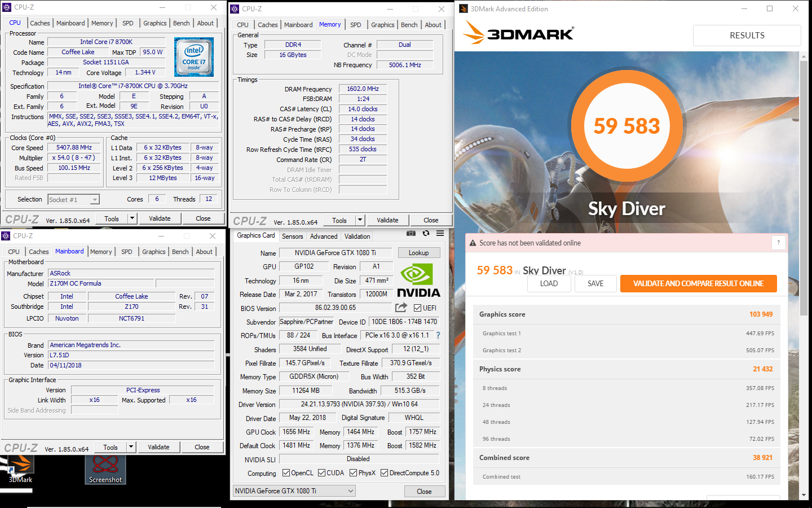812x508 pixels.
Task: Click the 3DMark scrollbar down arrow
Action: coord(804,495)
